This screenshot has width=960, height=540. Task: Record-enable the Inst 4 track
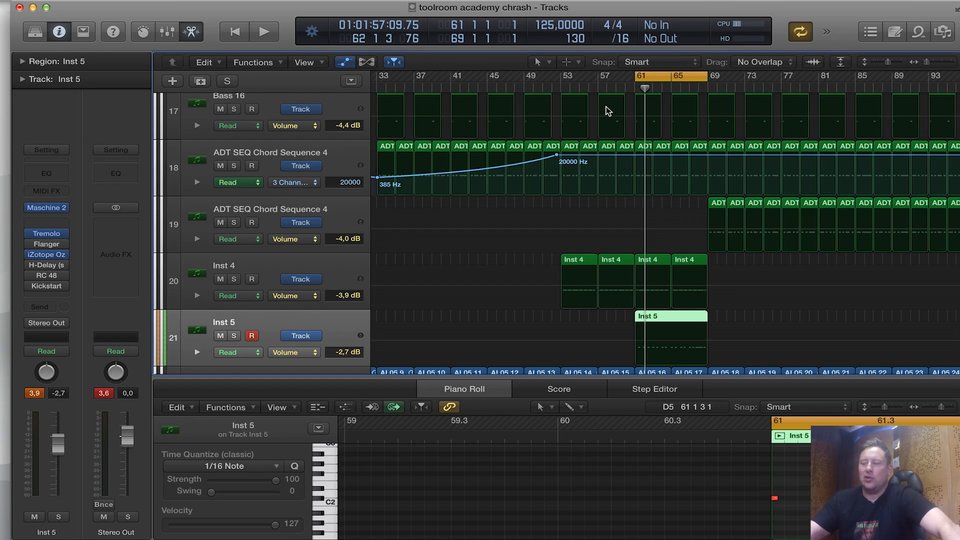[252, 279]
